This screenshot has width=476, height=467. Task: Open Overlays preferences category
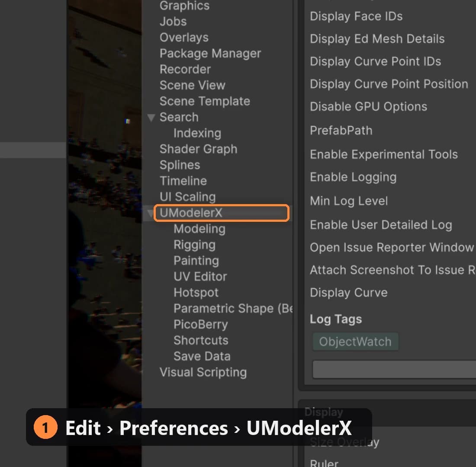[184, 38]
